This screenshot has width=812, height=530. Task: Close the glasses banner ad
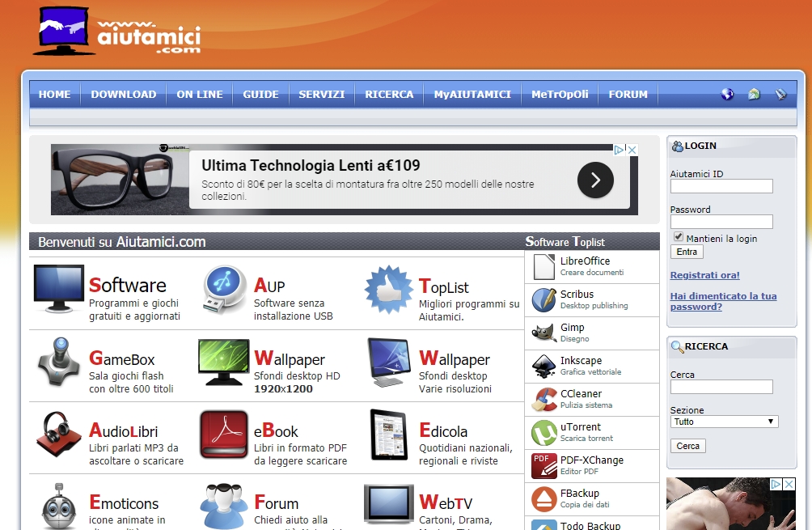(632, 150)
